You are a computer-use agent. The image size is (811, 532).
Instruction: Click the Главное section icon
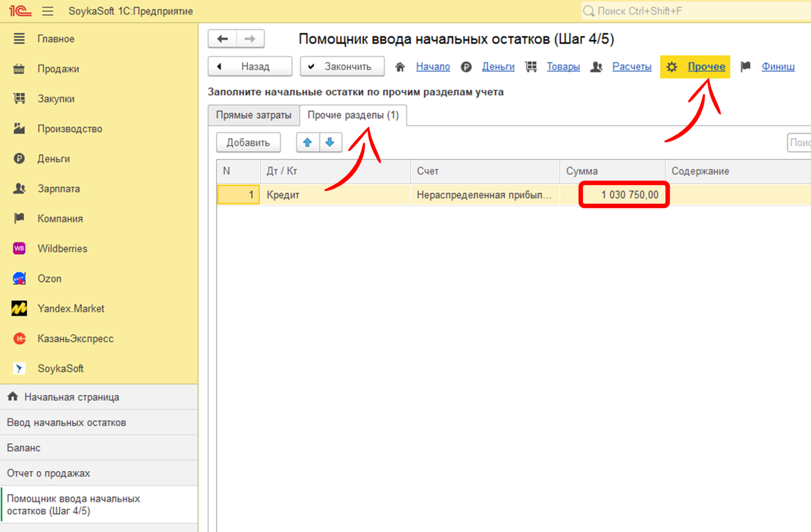19,39
